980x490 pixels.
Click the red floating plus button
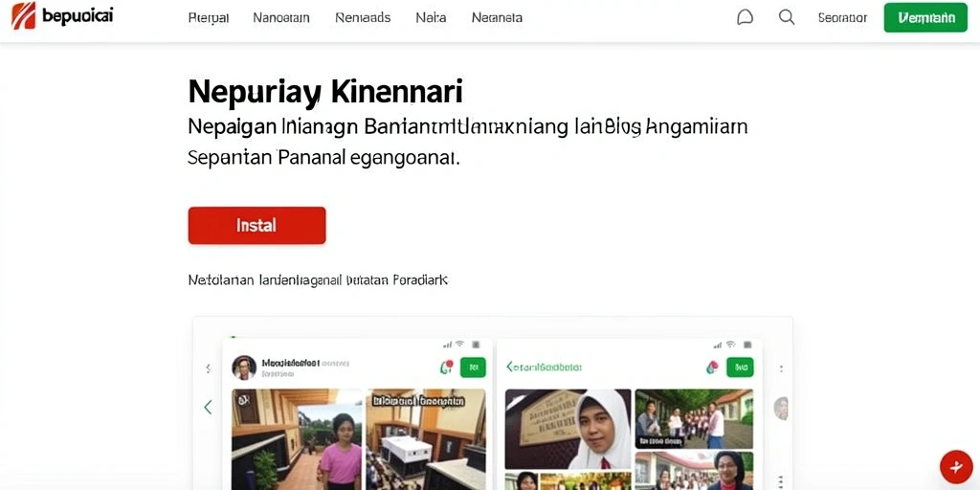(x=956, y=466)
